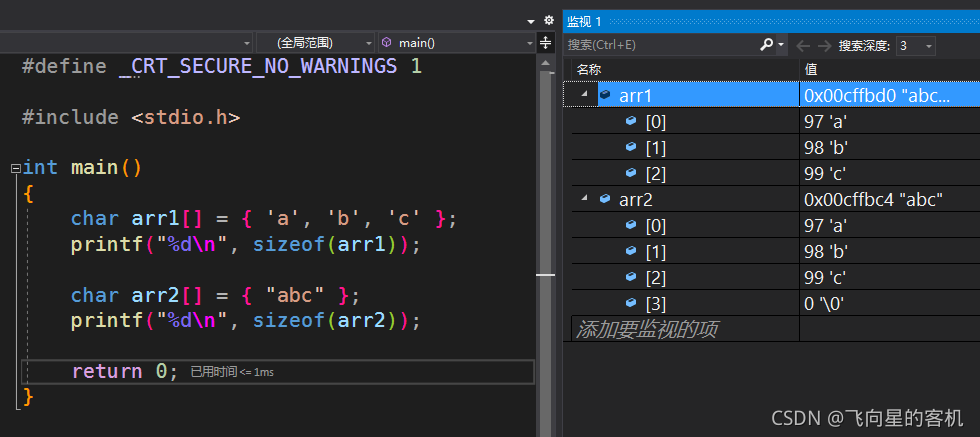The image size is (980, 437).
Task: Click cube icon of arr2 element [3]
Action: (631, 303)
